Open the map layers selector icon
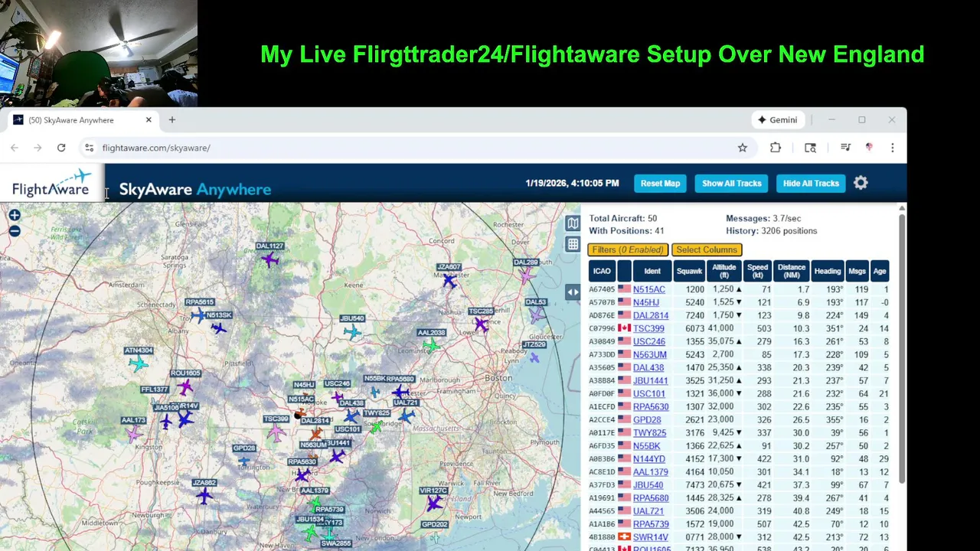This screenshot has height=551, width=980. pyautogui.click(x=573, y=223)
